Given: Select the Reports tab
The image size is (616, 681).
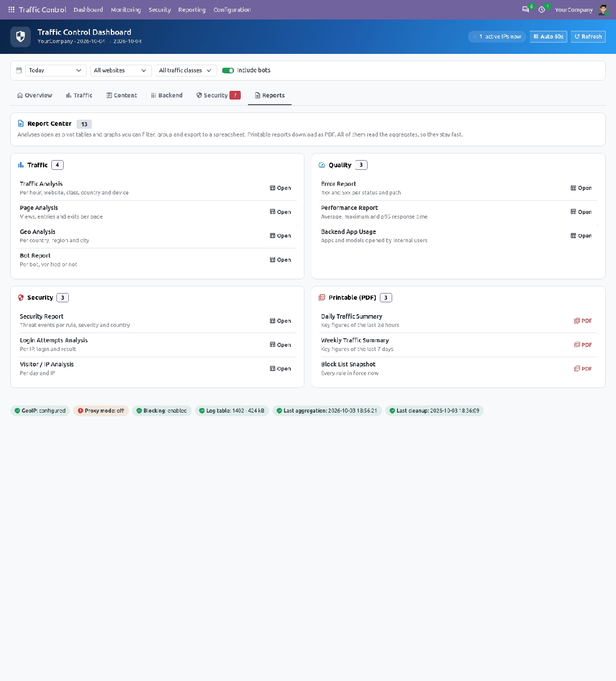Looking at the screenshot, I should coord(270,95).
